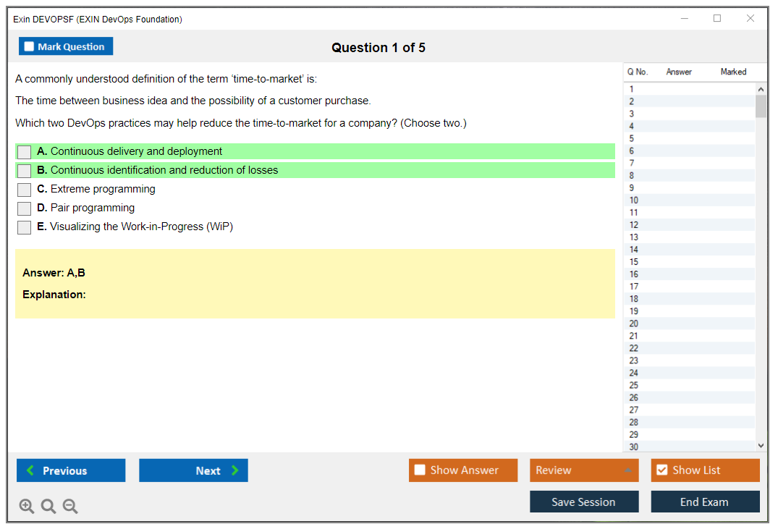Go to the Previous question

click(x=71, y=470)
